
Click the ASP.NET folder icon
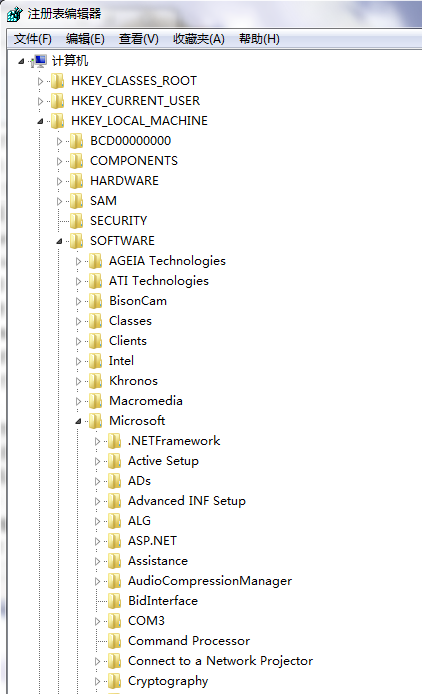(114, 541)
